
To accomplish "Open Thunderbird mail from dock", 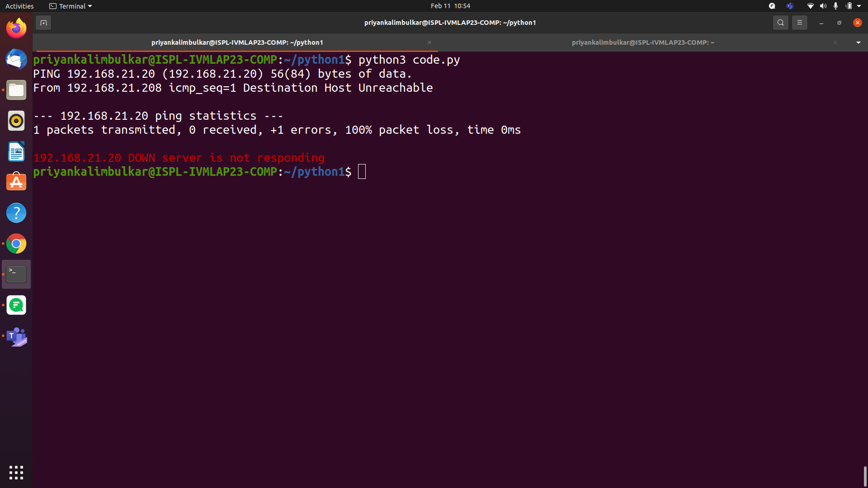I will 16,59.
